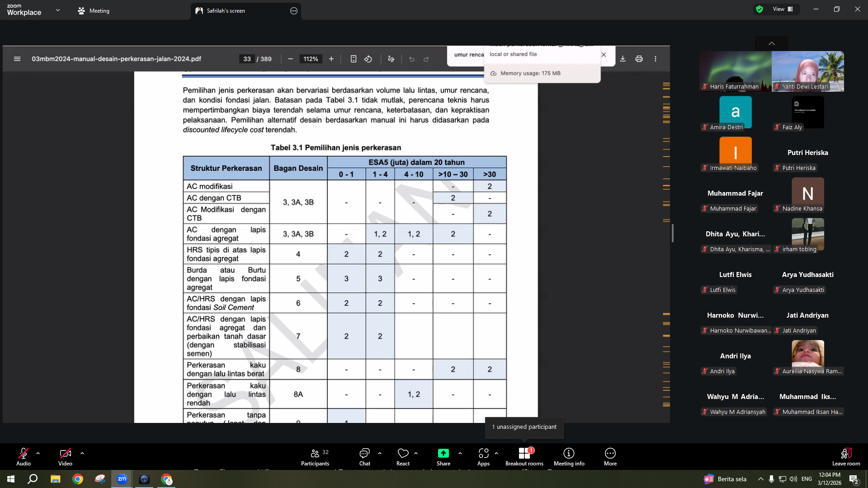
Task: Zoom out the PDF with minus button
Action: 290,59
